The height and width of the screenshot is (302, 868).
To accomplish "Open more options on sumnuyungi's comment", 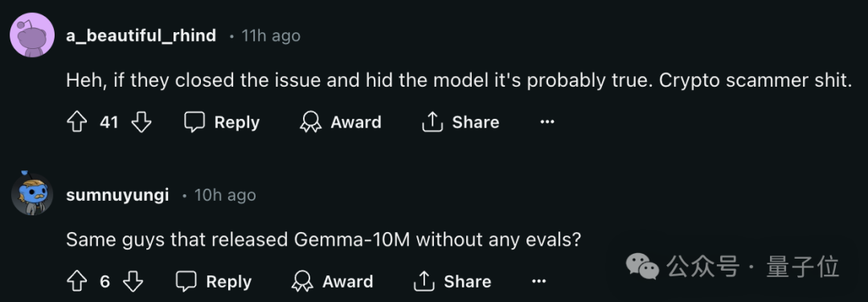I will [x=538, y=282].
